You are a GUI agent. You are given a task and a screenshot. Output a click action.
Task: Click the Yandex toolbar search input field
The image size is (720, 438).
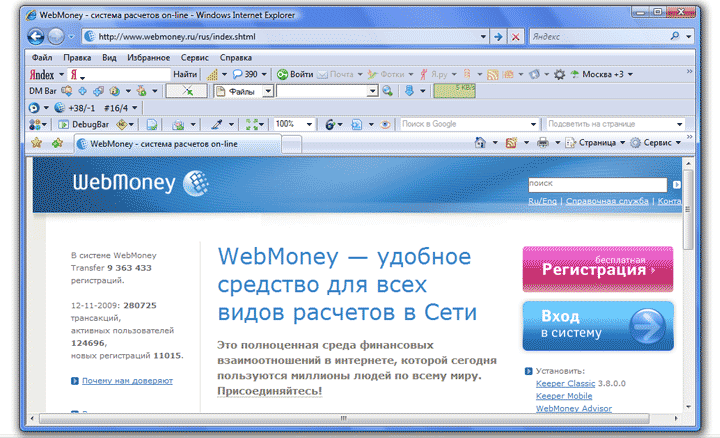point(119,74)
